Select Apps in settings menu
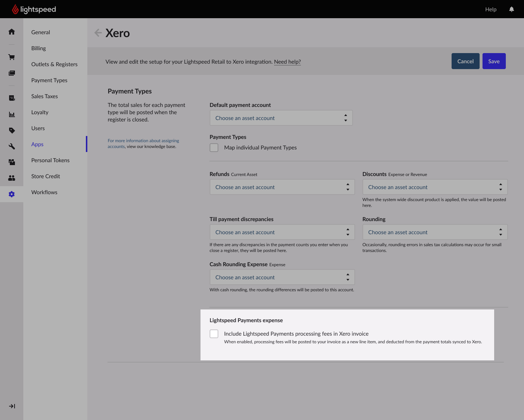 point(37,144)
